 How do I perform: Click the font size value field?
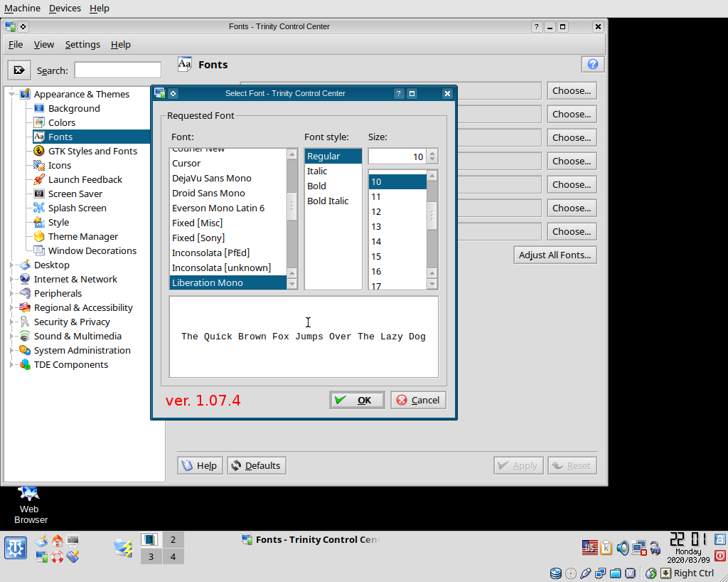coord(397,157)
